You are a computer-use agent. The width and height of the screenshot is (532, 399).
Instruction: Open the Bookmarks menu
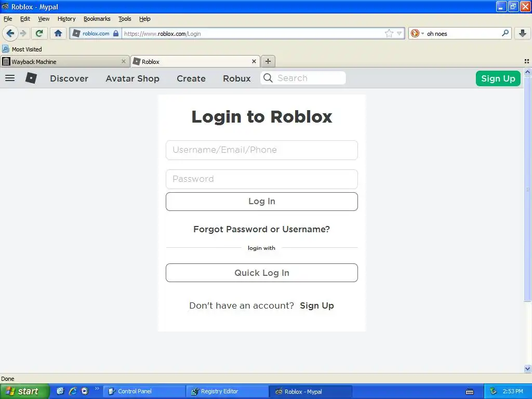(97, 19)
